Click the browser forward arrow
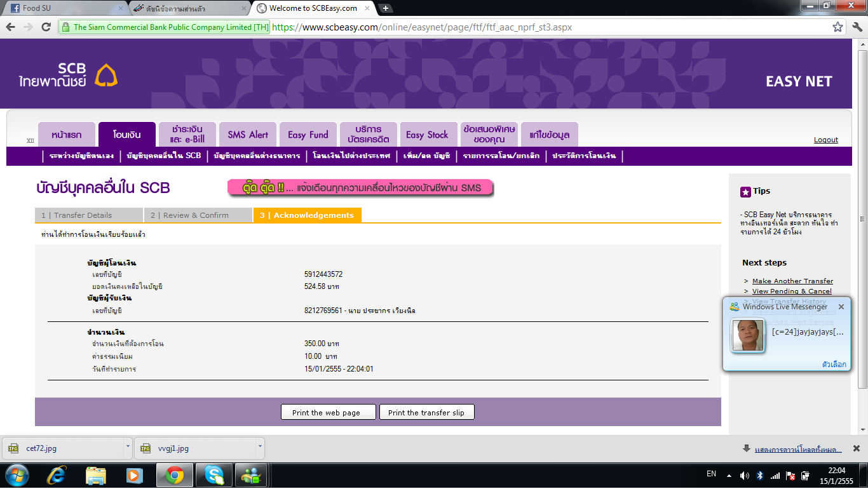868x489 pixels. [x=28, y=27]
